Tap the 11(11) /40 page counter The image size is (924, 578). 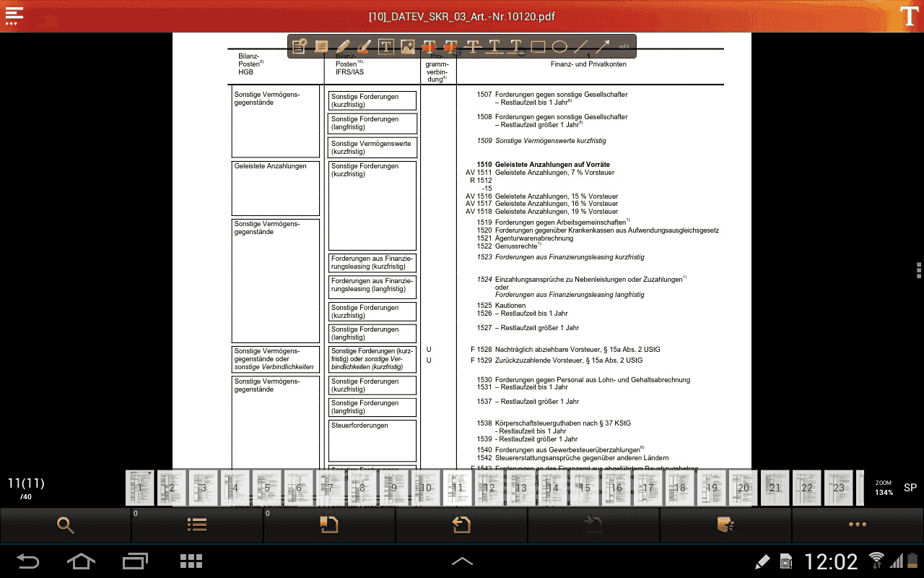click(26, 488)
